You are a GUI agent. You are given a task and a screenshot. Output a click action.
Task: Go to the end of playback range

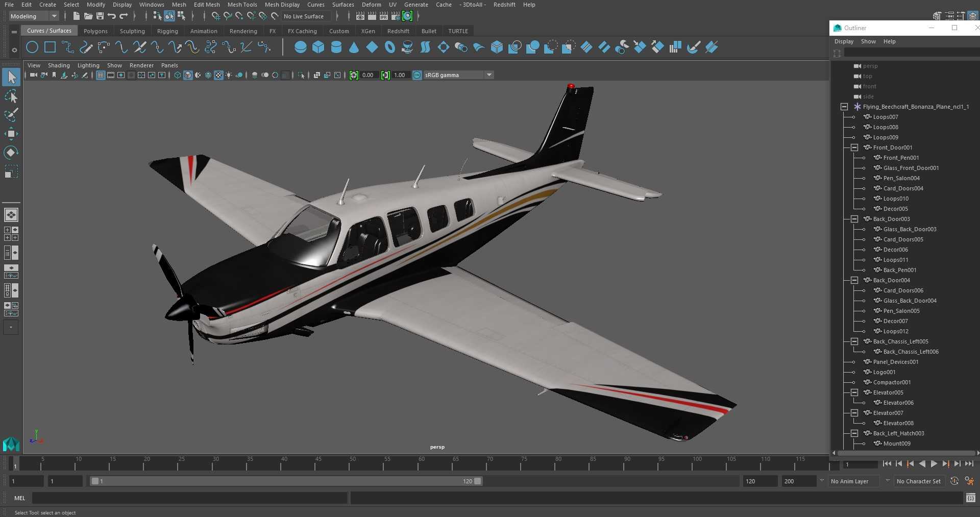coord(969,464)
